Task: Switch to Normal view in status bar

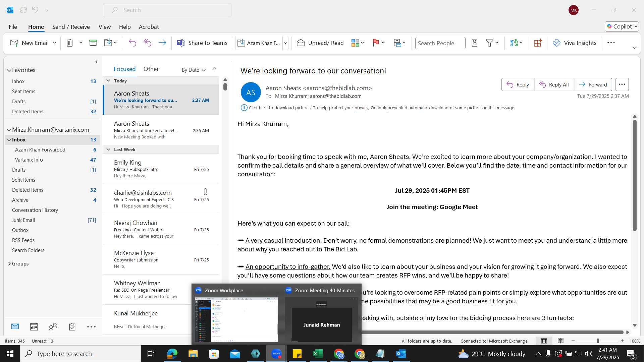Action: (544, 341)
